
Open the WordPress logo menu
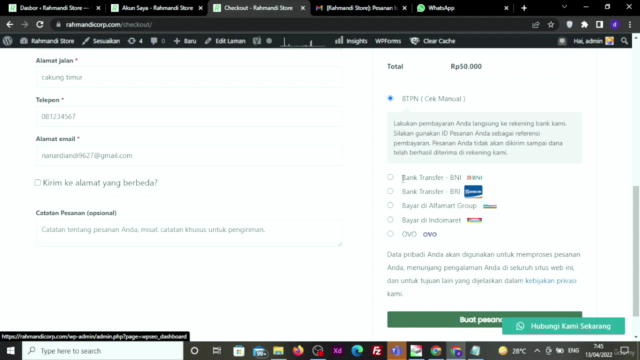coord(7,41)
